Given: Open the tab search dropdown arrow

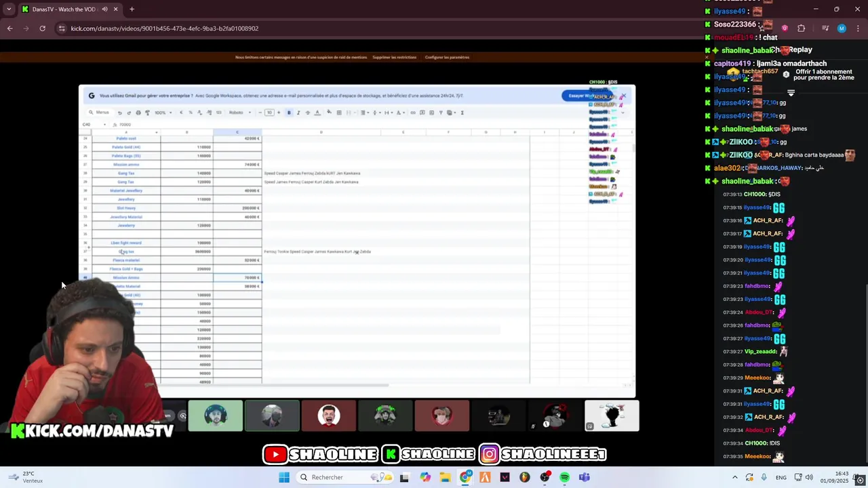Looking at the screenshot, I should pyautogui.click(x=9, y=9).
